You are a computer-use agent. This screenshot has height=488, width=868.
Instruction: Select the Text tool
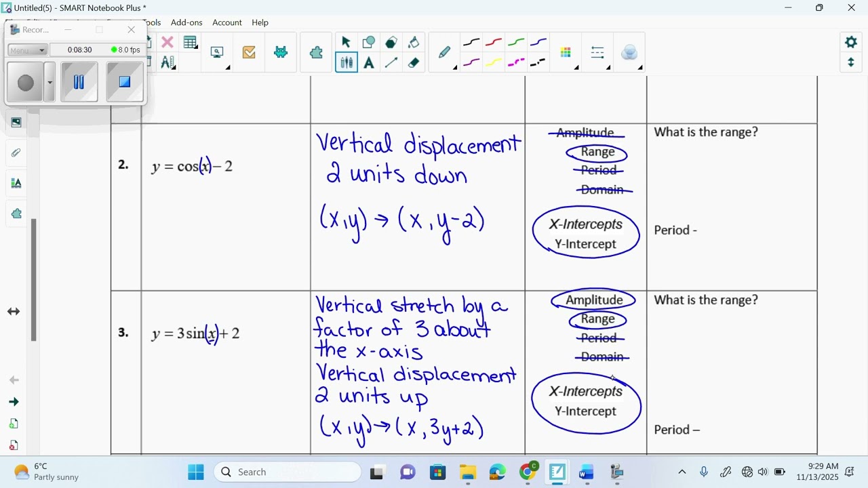(x=369, y=63)
